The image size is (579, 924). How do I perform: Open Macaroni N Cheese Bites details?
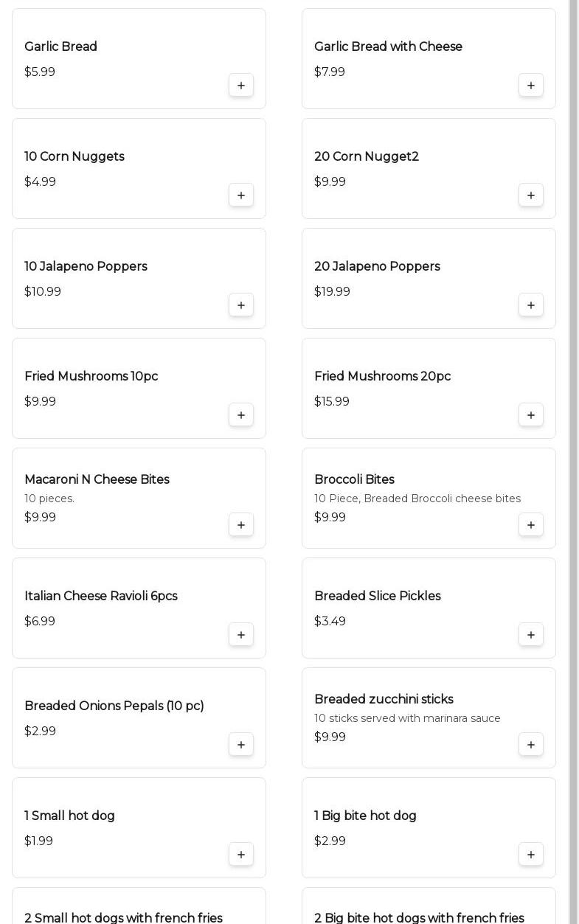click(x=97, y=479)
